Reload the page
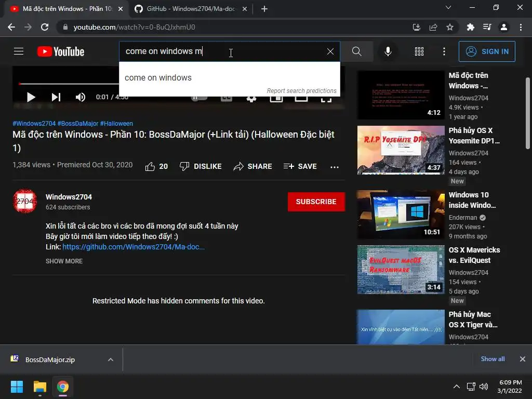This screenshot has width=532, height=399. (45, 27)
